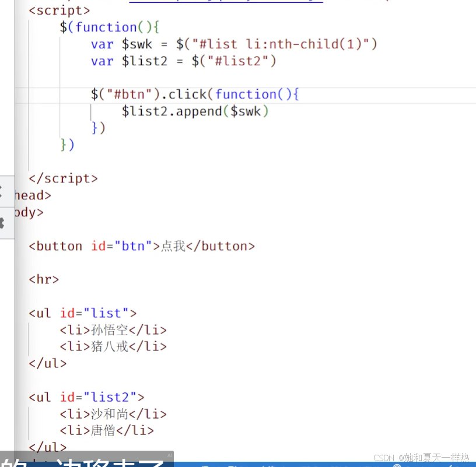The image size is (476, 467).
Task: Click the opening <script> tag
Action: point(60,11)
